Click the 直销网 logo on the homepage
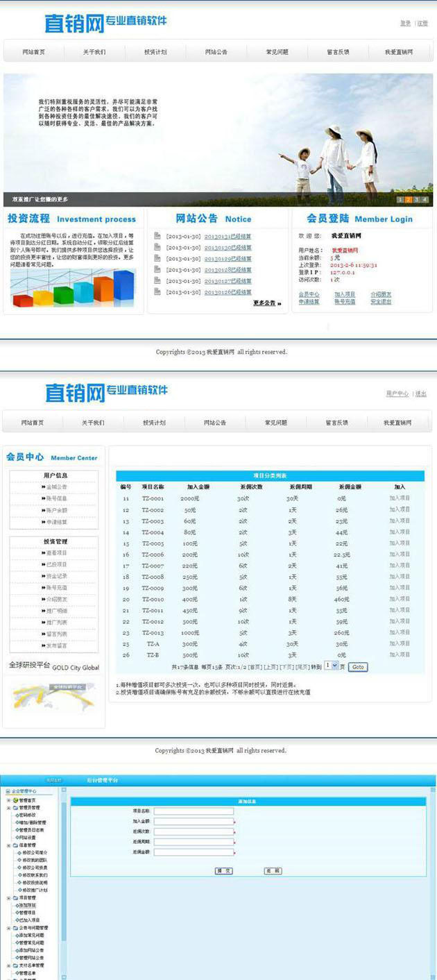The image size is (437, 980). [x=74, y=23]
